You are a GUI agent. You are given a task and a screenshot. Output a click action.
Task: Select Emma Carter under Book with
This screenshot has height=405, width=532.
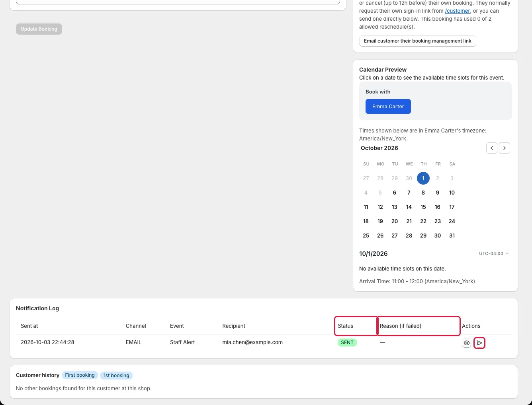click(388, 107)
